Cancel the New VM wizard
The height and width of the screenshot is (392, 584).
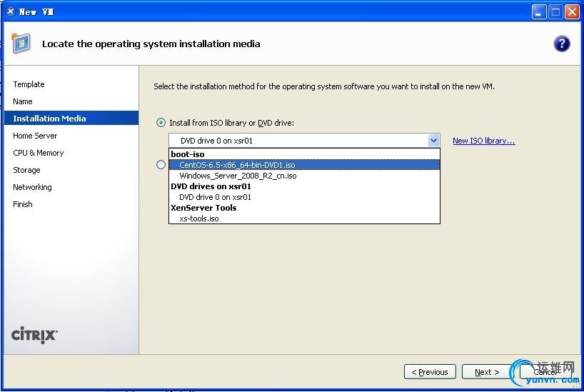(545, 372)
